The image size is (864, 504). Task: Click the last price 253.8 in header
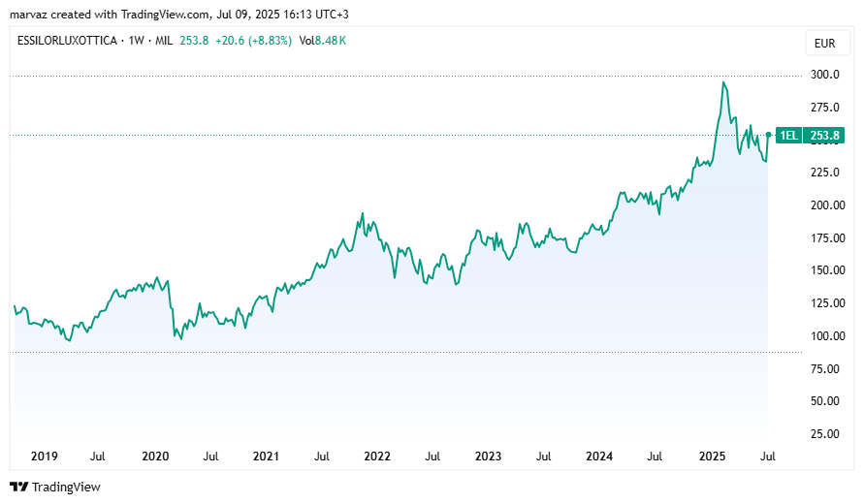194,40
